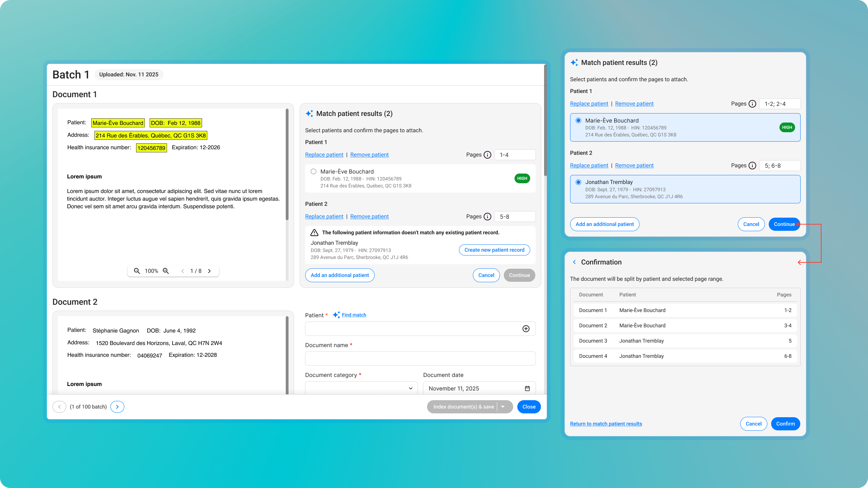Image resolution: width=868 pixels, height=488 pixels.
Task: Click the 100% zoom level control
Action: click(151, 271)
